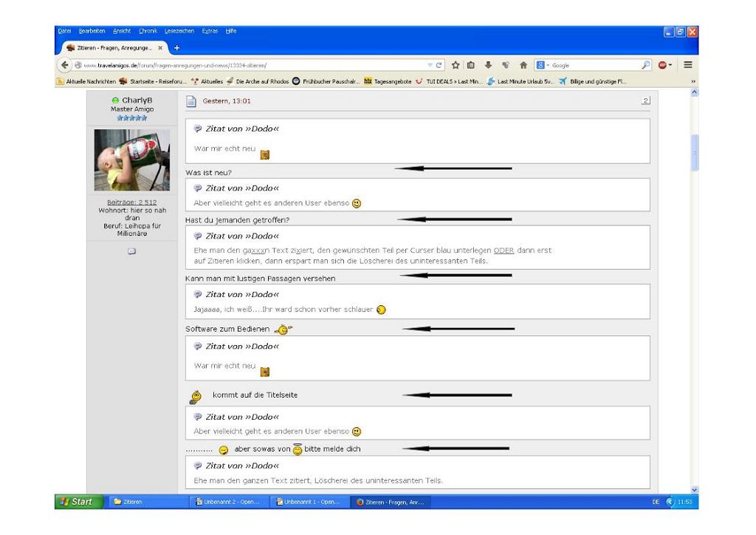
Task: Click CharlyB's avatar picture
Action: (x=131, y=160)
